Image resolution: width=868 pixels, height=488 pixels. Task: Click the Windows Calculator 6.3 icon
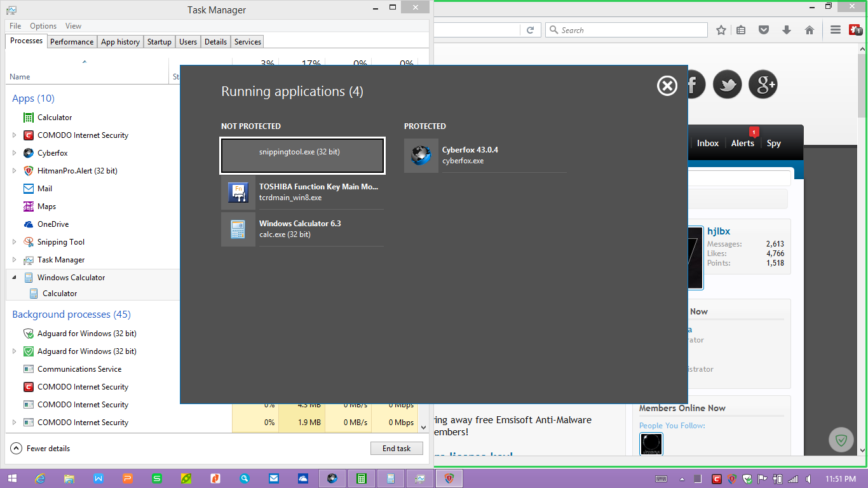tap(238, 229)
